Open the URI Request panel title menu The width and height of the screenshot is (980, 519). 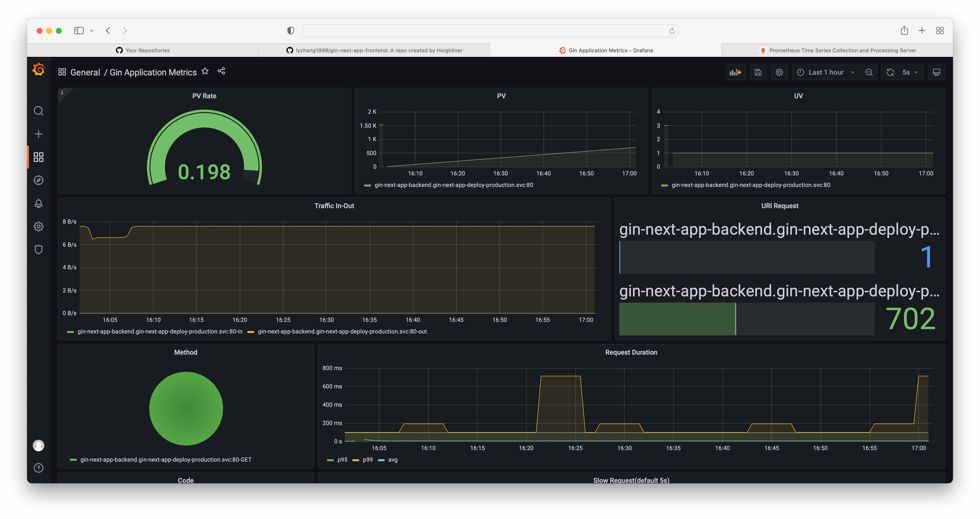pyautogui.click(x=780, y=206)
